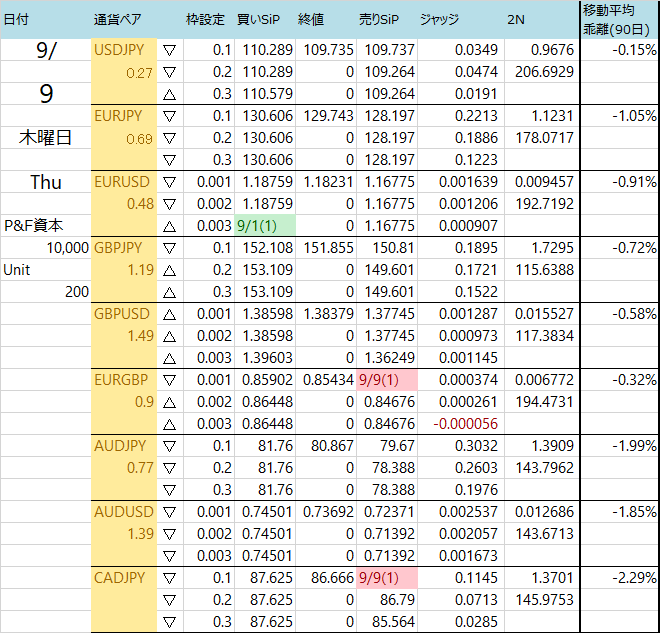660x633 pixels.
Task: Click the 売りSiP column header
Action: (379, 19)
